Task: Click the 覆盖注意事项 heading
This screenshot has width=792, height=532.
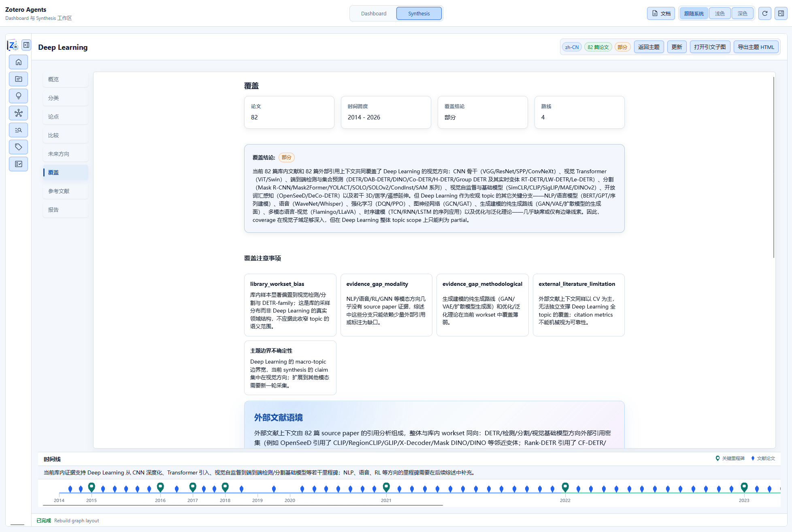Action: pyautogui.click(x=262, y=258)
